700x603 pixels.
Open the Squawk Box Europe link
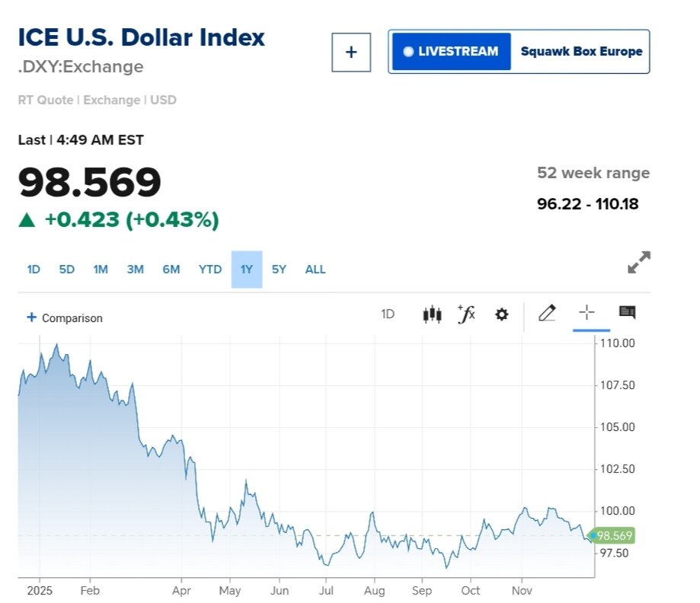[581, 52]
